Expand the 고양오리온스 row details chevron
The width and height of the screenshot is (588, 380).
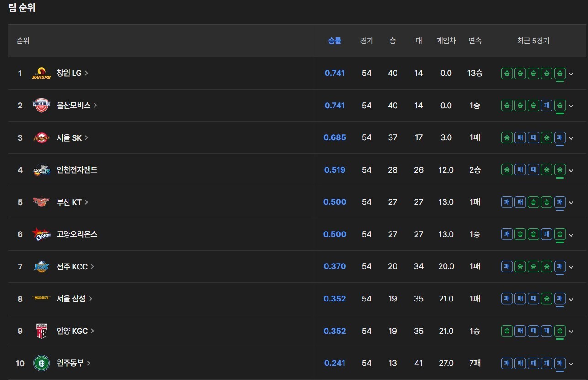[x=571, y=235]
